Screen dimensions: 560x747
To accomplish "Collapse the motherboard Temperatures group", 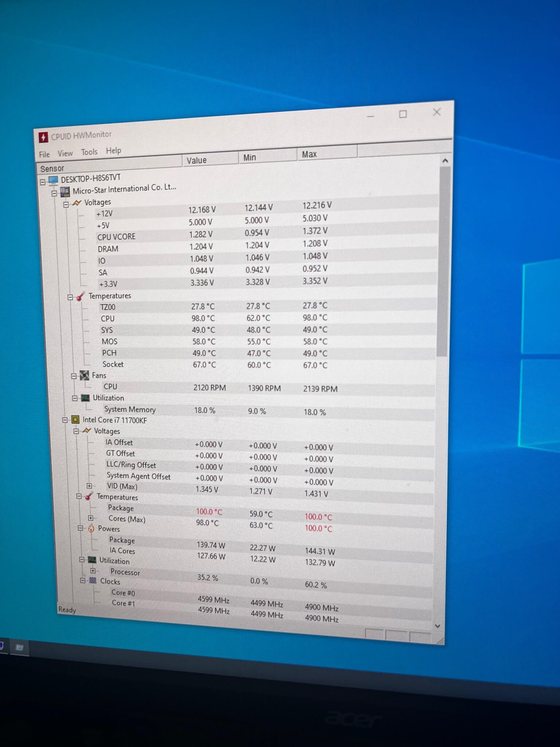I will pos(70,297).
